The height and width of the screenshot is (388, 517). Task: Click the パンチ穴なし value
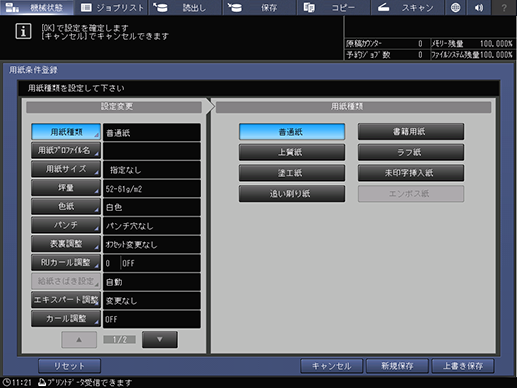click(x=152, y=226)
